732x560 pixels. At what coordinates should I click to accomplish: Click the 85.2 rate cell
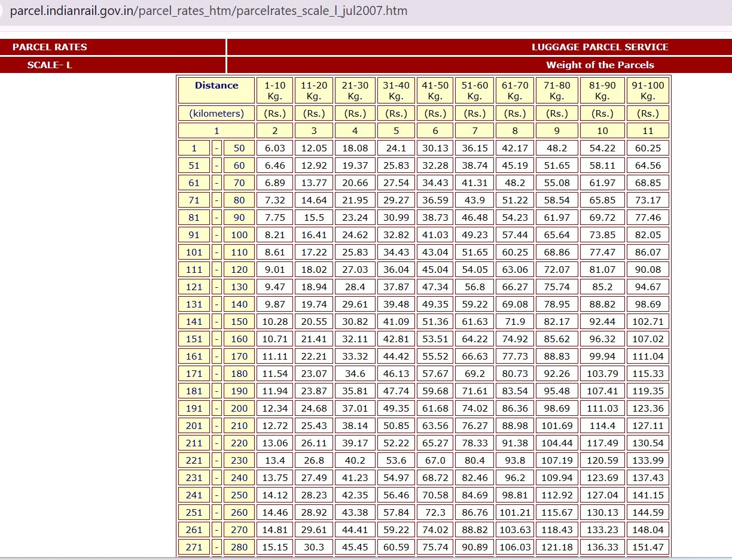(602, 287)
